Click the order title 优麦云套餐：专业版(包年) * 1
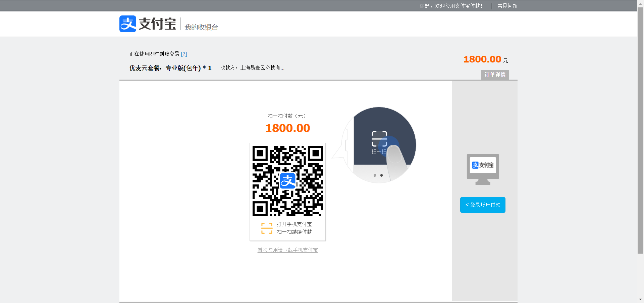 (170, 68)
